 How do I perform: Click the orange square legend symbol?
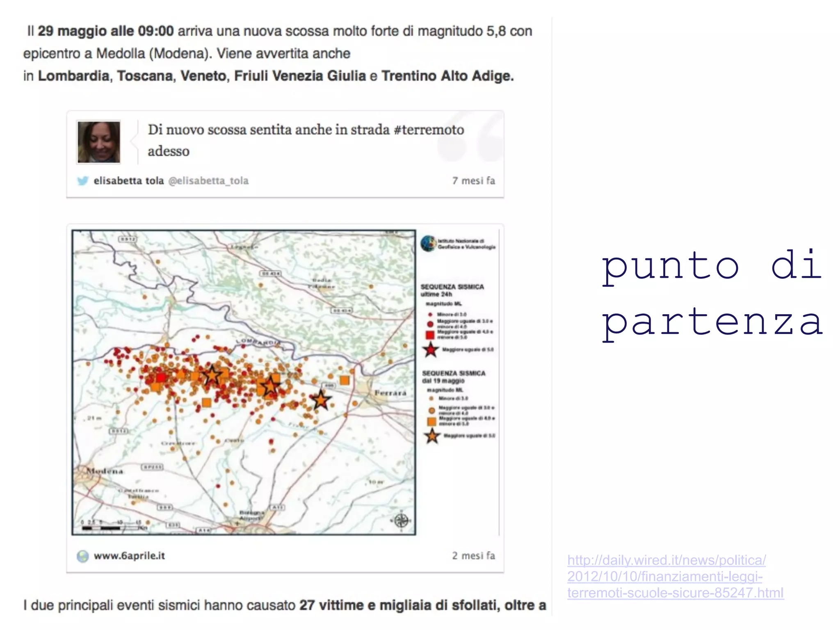click(431, 421)
